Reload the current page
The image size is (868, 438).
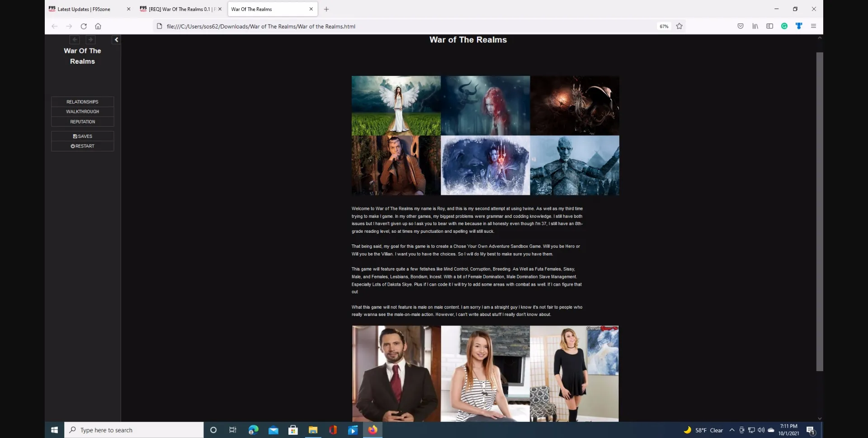(84, 26)
